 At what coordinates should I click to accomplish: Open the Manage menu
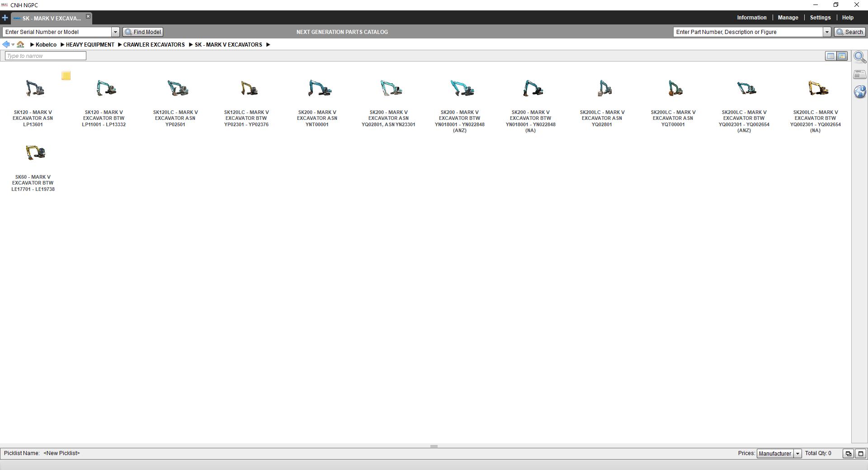pyautogui.click(x=788, y=18)
